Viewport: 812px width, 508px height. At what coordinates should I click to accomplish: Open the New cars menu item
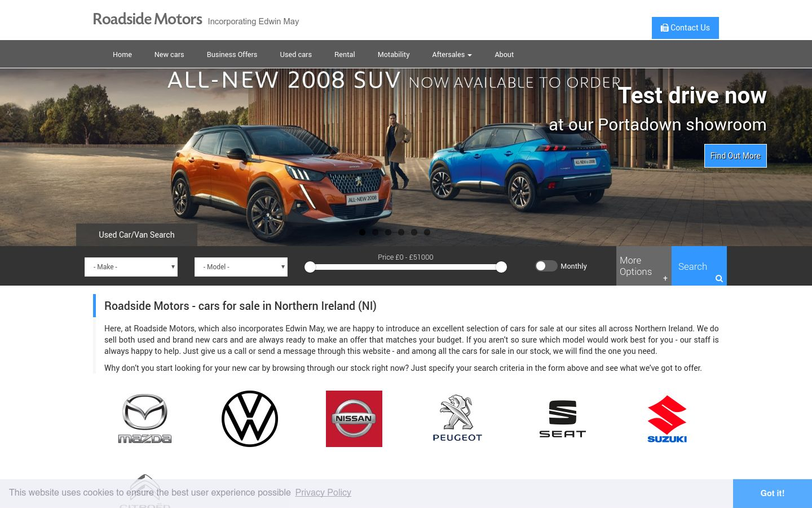tap(169, 55)
